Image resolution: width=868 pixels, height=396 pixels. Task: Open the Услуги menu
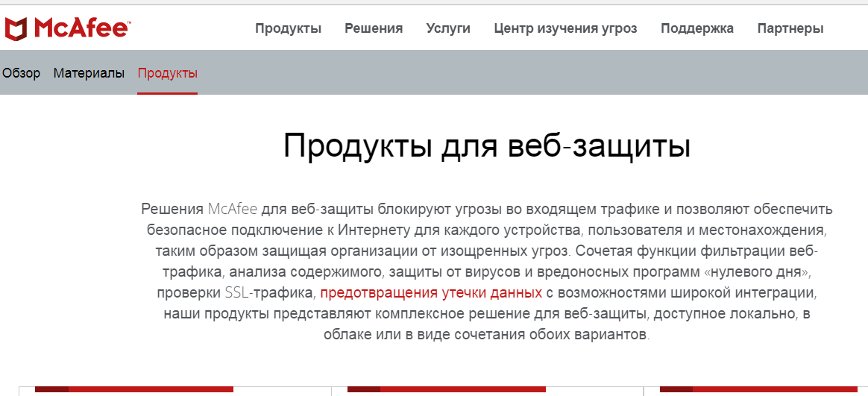[448, 29]
